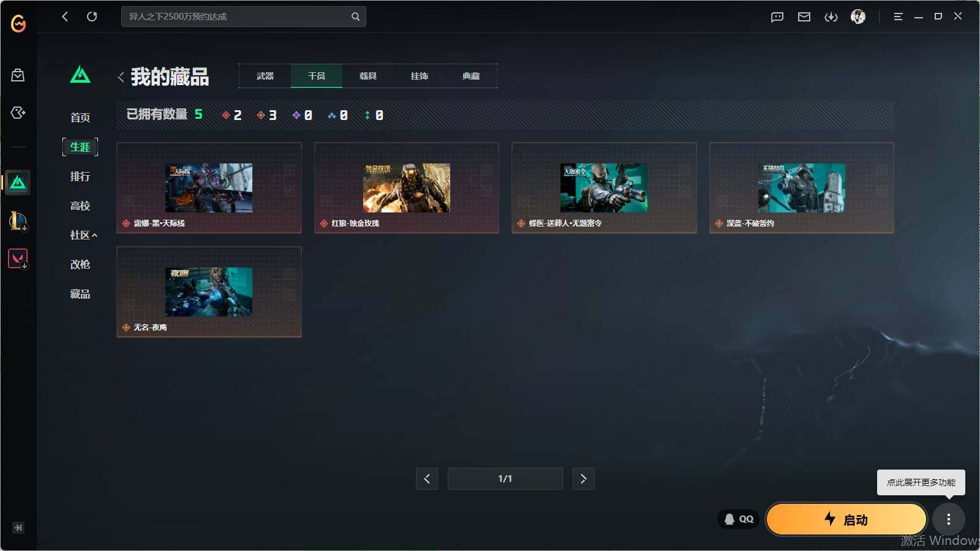Viewport: 980px width, 551px height.
Task: Click the 点此展开更多功能 tooltip
Action: (x=921, y=482)
